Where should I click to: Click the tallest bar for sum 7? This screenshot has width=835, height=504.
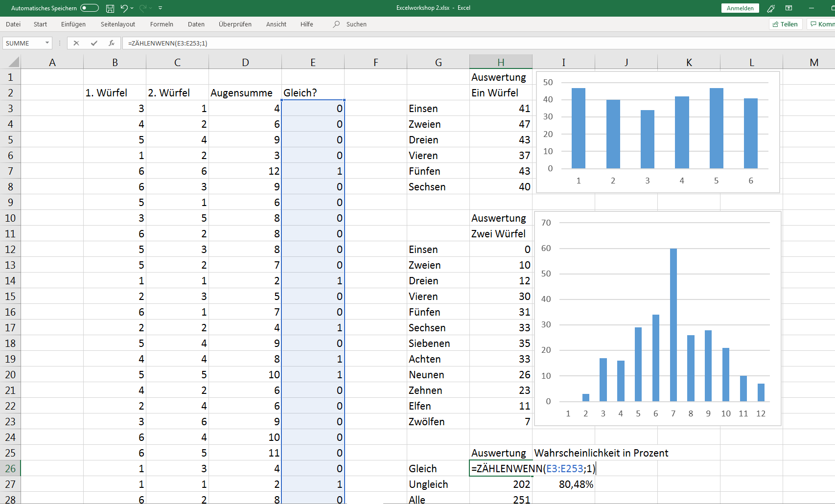[673, 325]
